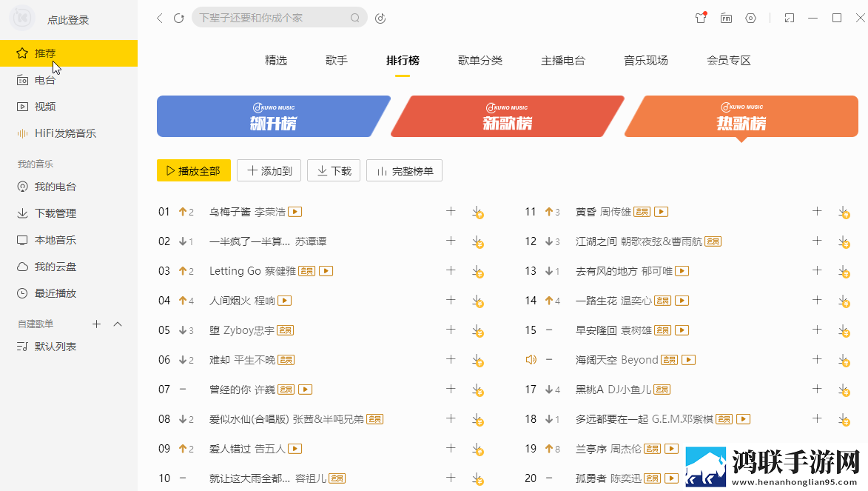Add Letting Go with its plus icon

(451, 270)
